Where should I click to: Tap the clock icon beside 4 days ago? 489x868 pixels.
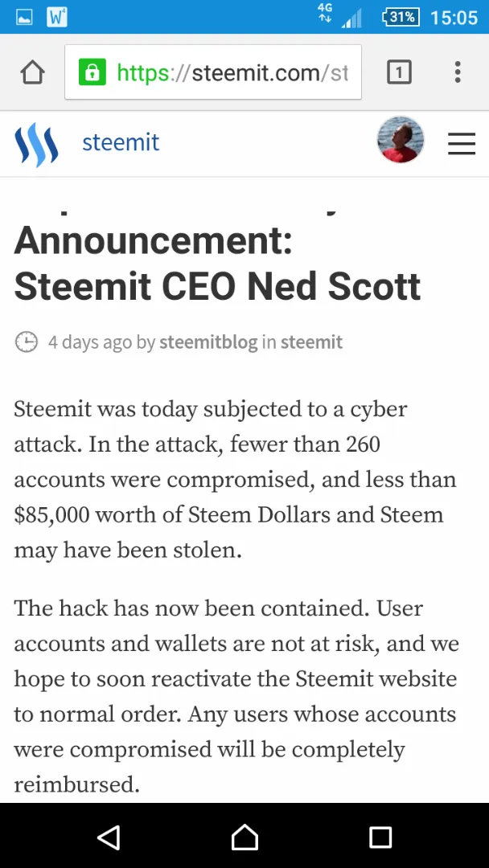point(26,342)
